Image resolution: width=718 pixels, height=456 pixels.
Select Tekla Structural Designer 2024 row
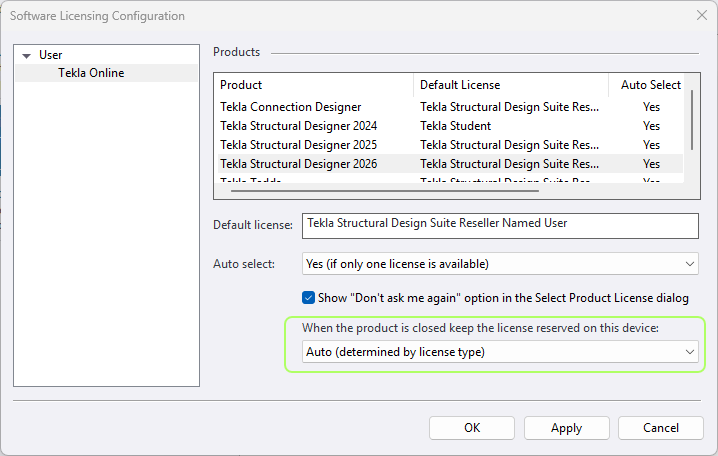click(449, 126)
